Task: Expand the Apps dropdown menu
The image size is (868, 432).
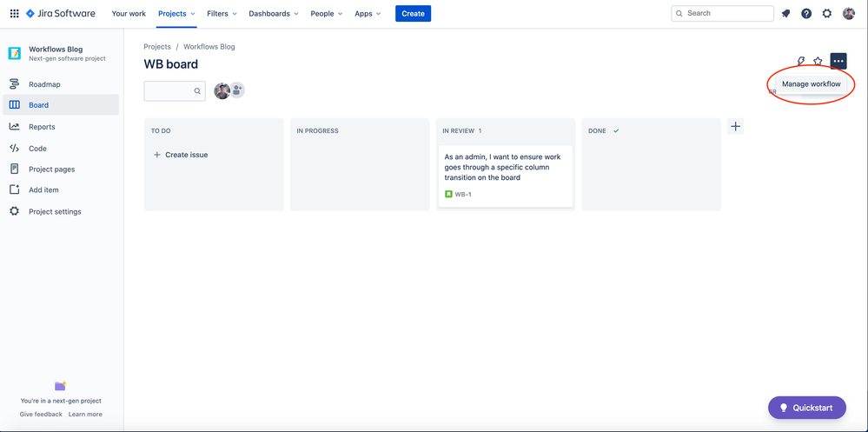Action: click(368, 14)
